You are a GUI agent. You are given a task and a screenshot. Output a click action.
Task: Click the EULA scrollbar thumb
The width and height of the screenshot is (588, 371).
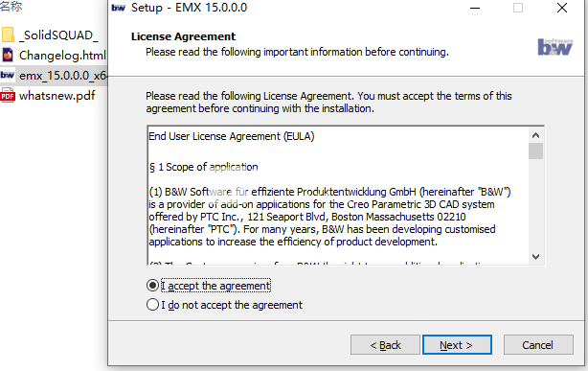[x=535, y=151]
